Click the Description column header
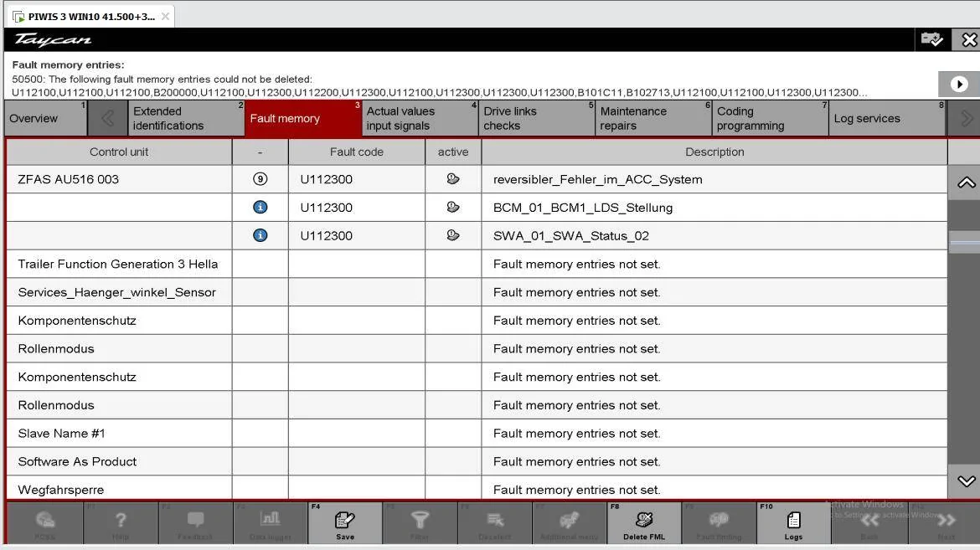The image size is (980, 550). (714, 152)
